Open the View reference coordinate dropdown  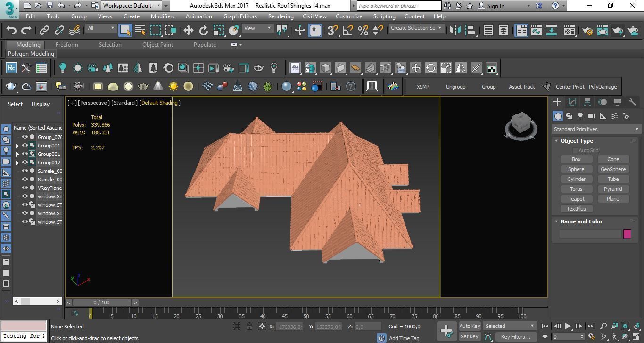(x=257, y=28)
